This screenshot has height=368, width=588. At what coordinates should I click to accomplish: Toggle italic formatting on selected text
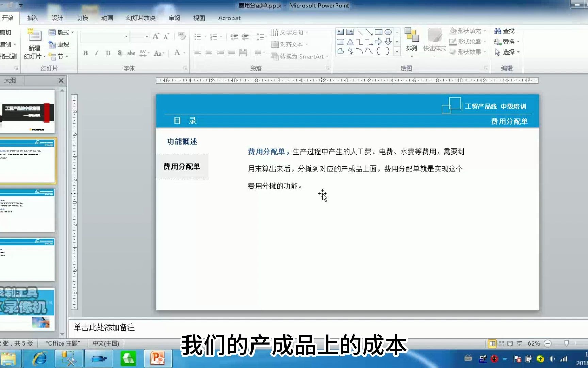(x=96, y=53)
